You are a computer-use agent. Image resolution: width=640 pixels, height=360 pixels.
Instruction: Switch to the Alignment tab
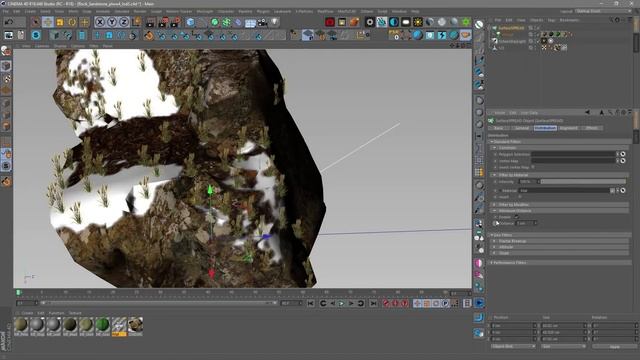(x=569, y=128)
